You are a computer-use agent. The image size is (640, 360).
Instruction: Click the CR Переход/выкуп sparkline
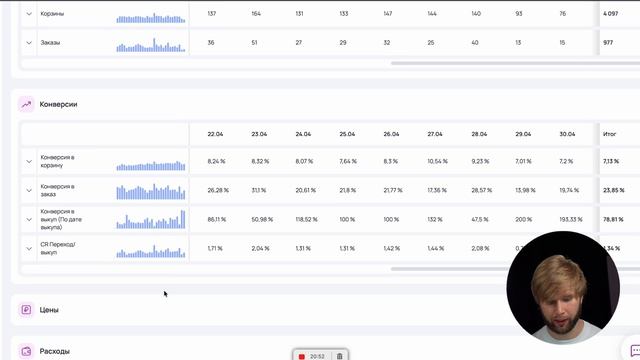point(151,251)
